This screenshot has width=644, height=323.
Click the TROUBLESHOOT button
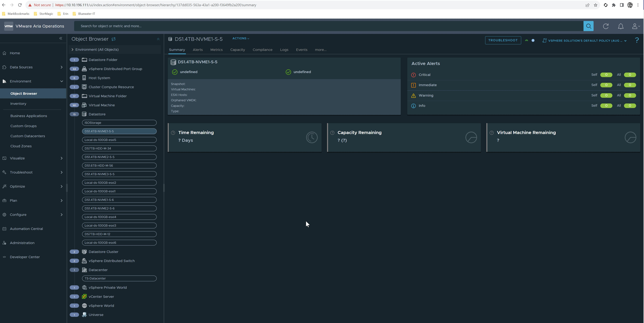pos(503,40)
